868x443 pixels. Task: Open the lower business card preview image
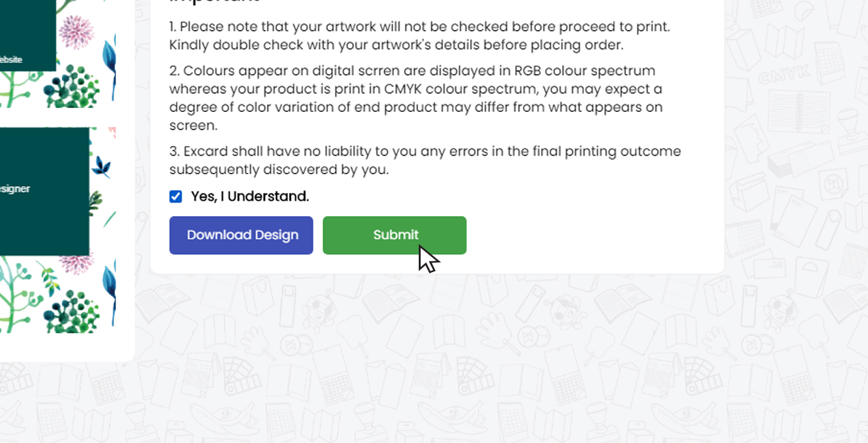(x=58, y=229)
